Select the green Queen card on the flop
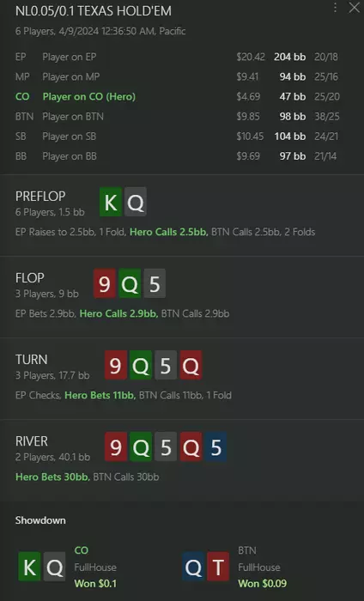Viewport: 364px width, 601px height. 130,283
